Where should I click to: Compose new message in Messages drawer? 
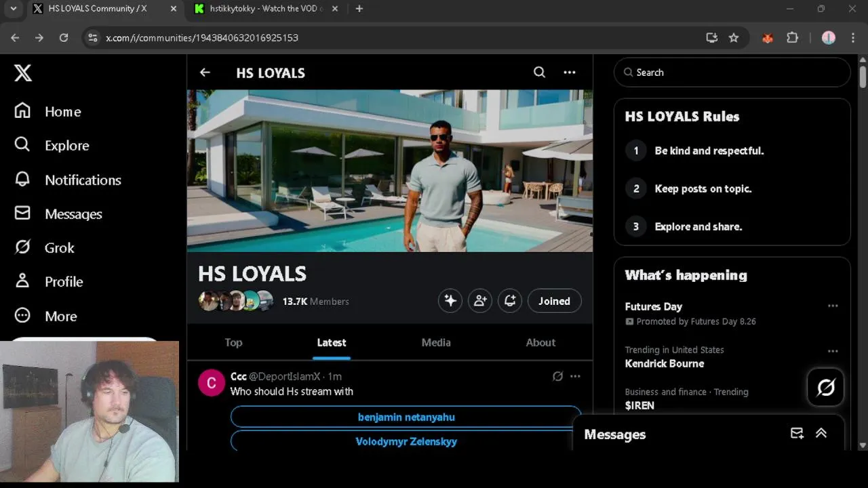tap(797, 434)
